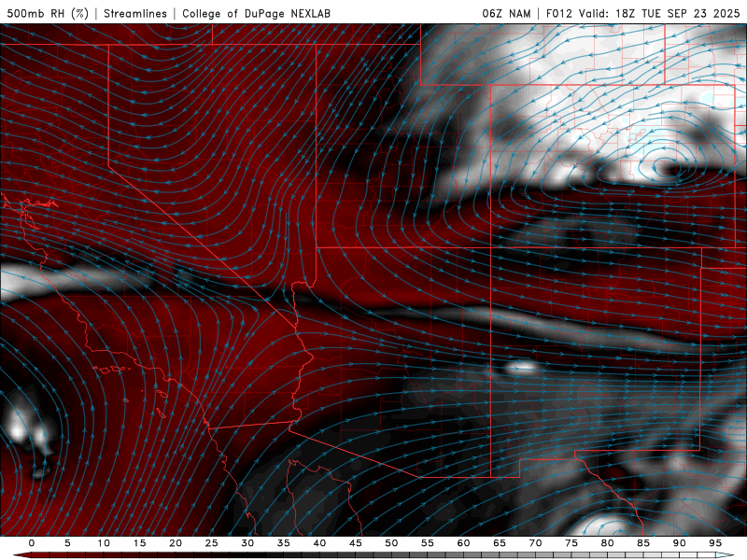Click the '500mb RH (%)' title text
Image resolution: width=747 pixels, height=560 pixels.
(x=48, y=13)
